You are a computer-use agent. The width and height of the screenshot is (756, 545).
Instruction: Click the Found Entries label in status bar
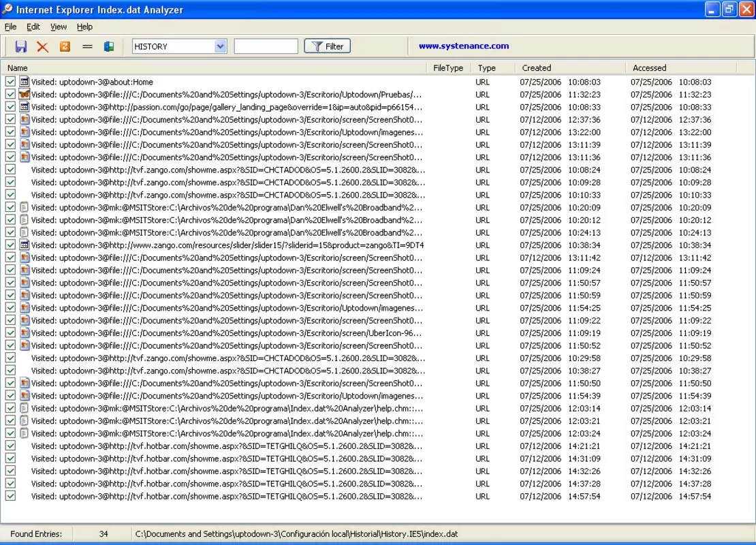pos(36,534)
